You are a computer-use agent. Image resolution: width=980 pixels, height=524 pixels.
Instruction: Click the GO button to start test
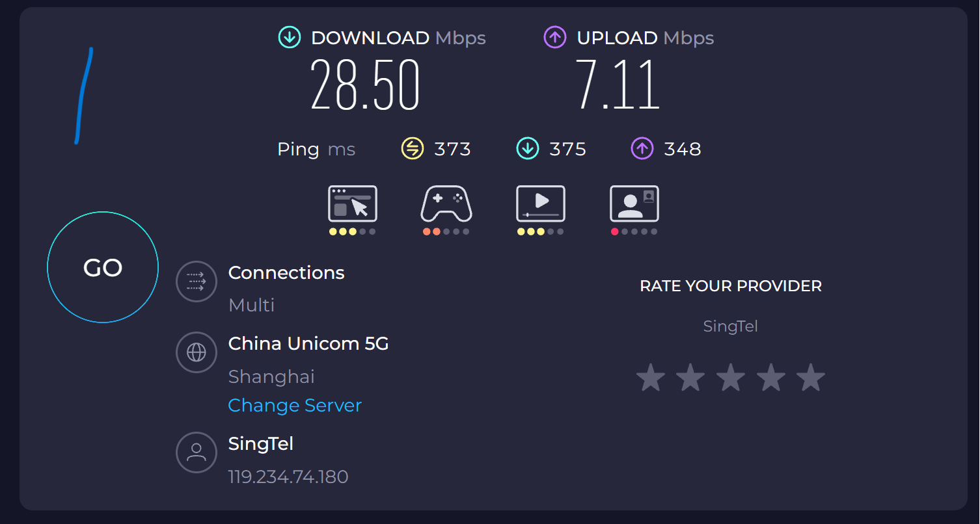103,267
